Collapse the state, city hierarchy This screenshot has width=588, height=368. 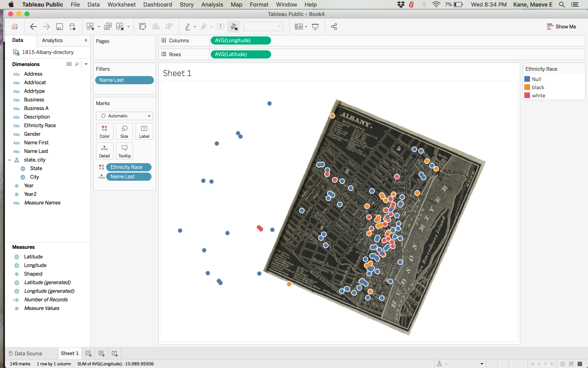tap(10, 160)
